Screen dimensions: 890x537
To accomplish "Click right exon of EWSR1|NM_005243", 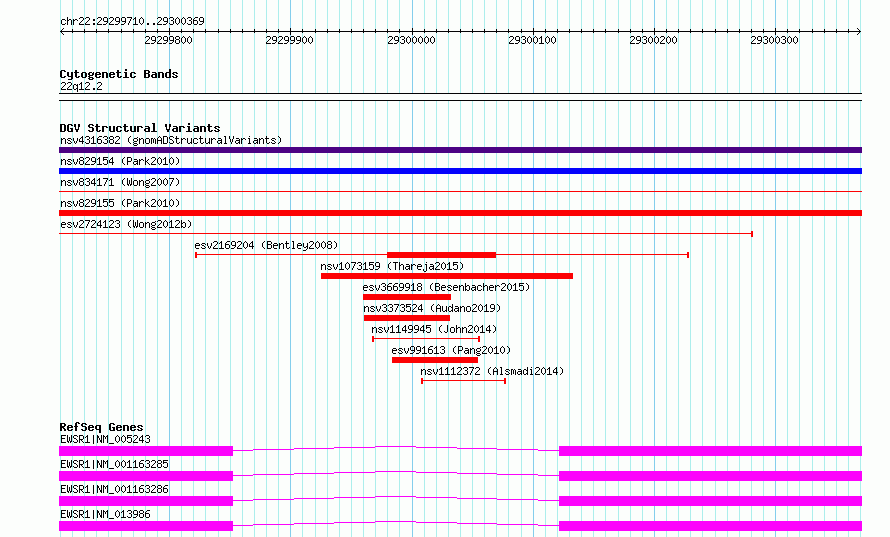I will click(711, 451).
